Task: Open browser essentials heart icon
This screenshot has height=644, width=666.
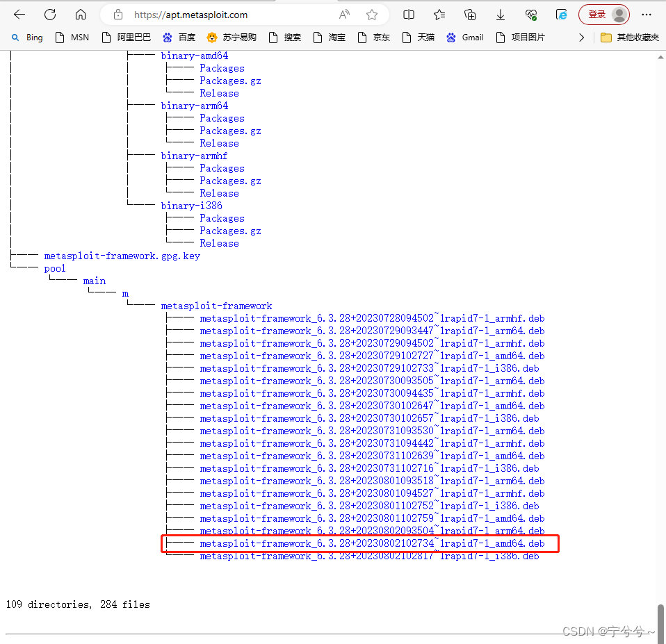Action: point(531,15)
